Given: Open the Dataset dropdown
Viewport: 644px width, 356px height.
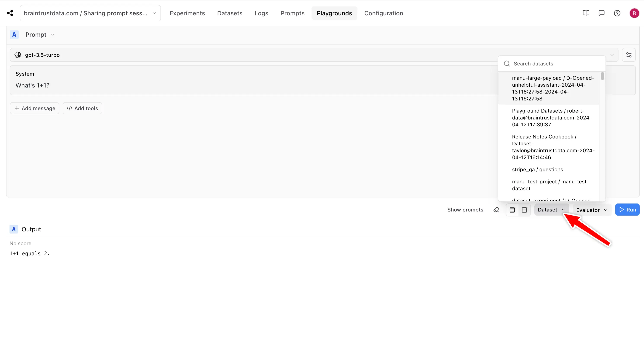Looking at the screenshot, I should 551,210.
